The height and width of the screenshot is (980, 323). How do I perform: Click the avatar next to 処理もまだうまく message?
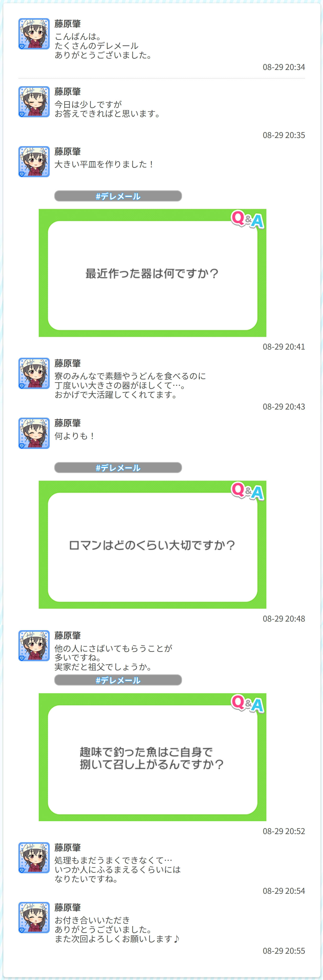coord(34,857)
